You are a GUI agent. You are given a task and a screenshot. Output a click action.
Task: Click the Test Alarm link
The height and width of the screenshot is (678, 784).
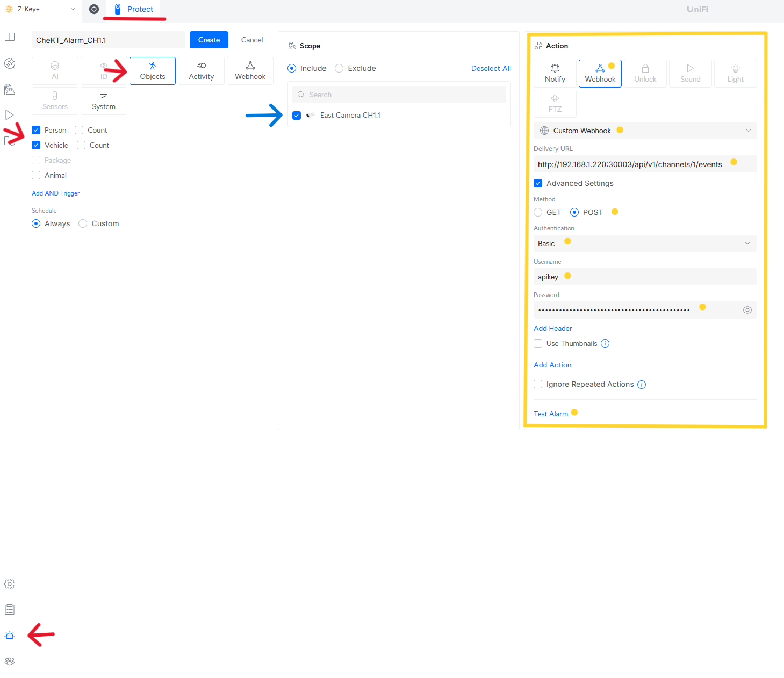point(550,414)
